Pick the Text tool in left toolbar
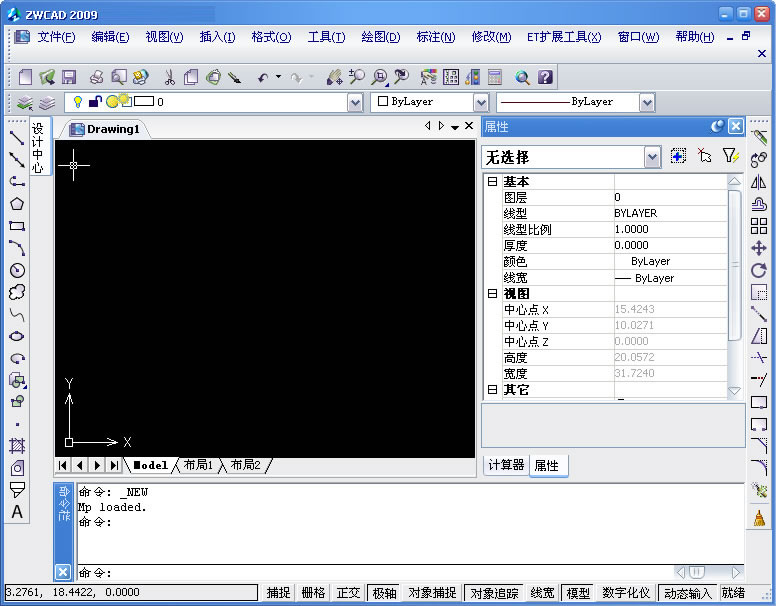The height and width of the screenshot is (606, 776). 17,512
